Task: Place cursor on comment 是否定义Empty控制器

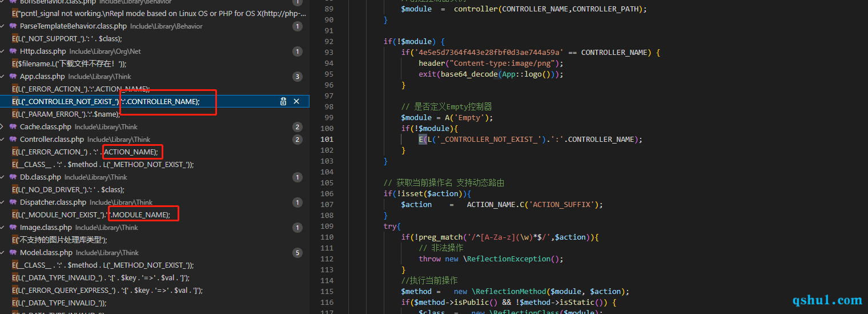Action: coord(447,106)
